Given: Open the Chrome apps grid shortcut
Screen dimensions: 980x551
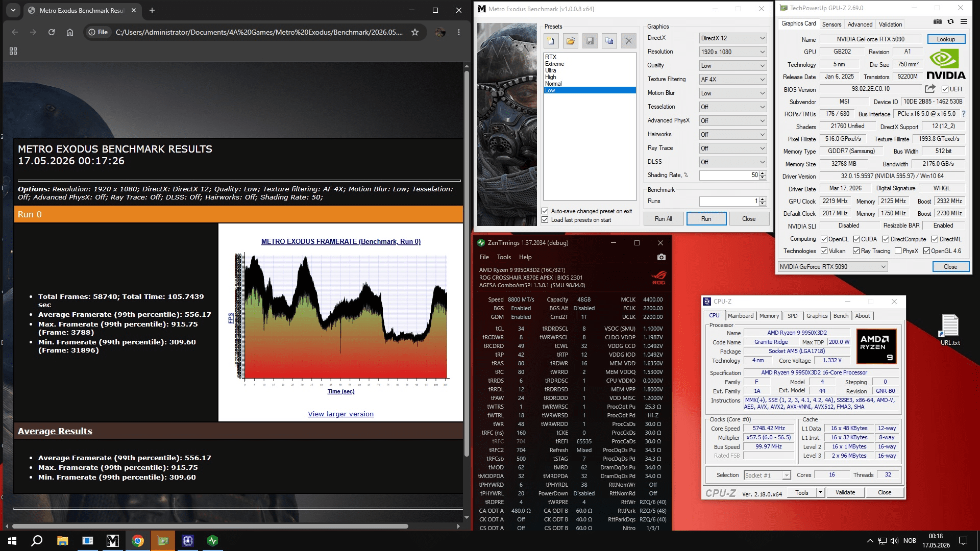Looking at the screenshot, I should click(13, 51).
